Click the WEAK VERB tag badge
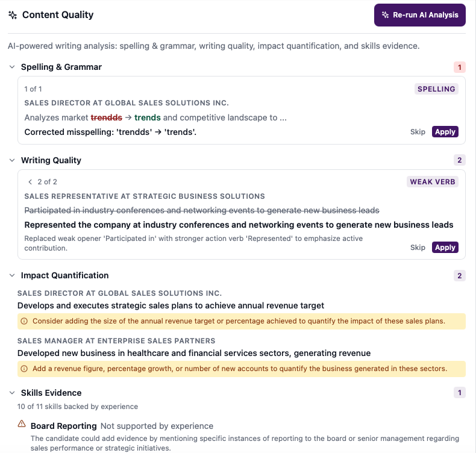This screenshot has height=453, width=476. (x=432, y=181)
